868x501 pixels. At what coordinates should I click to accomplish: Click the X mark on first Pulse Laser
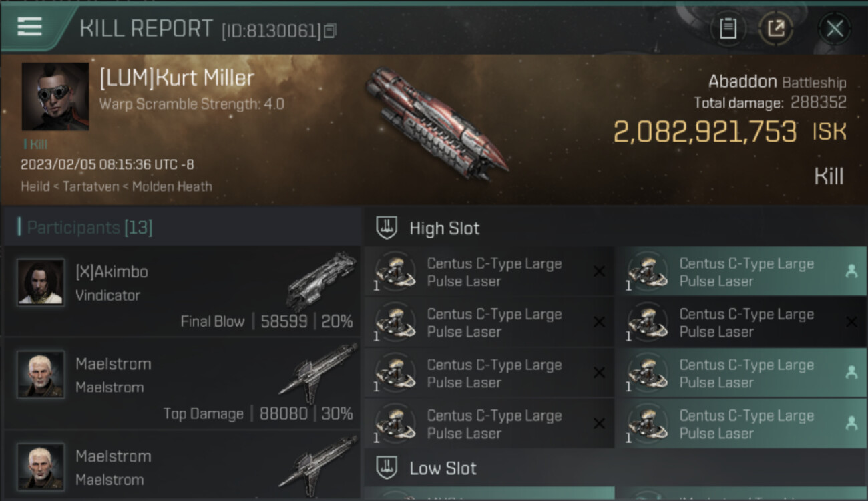(x=599, y=271)
